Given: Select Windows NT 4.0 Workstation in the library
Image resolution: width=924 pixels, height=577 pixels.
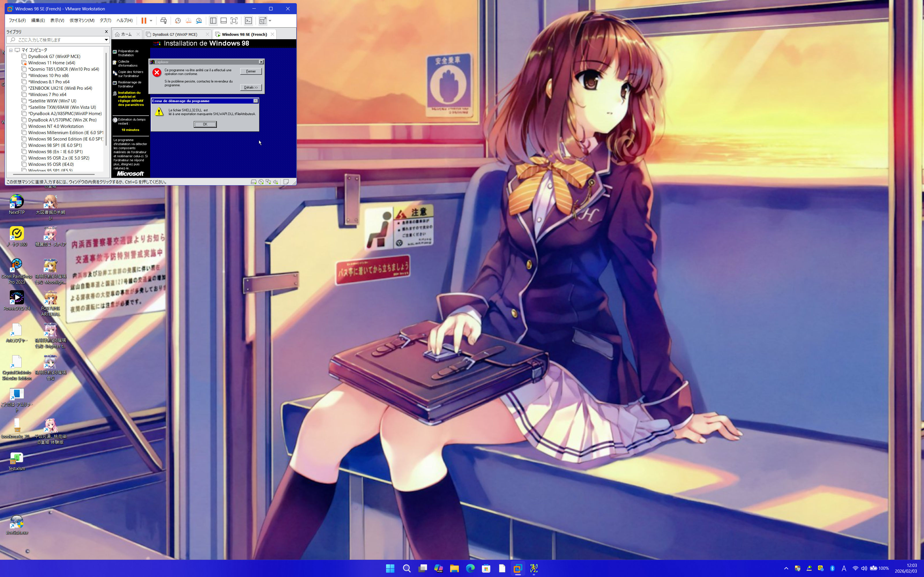Looking at the screenshot, I should (x=56, y=126).
